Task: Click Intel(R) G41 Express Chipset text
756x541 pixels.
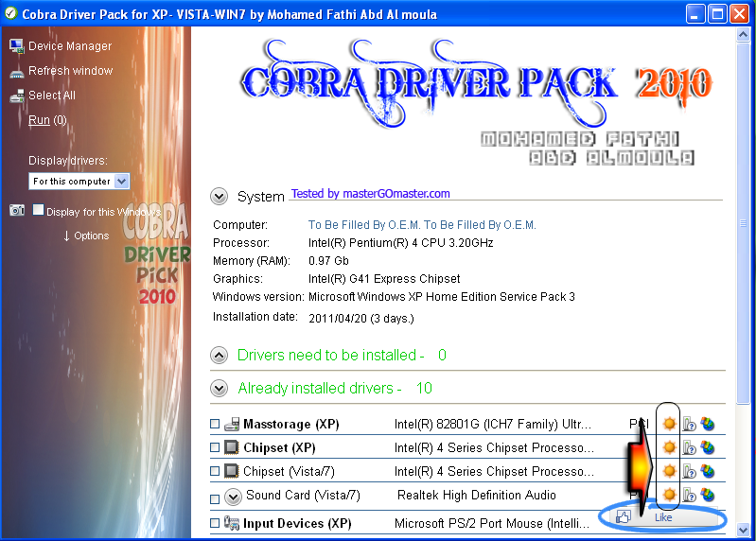Action: pyautogui.click(x=384, y=279)
